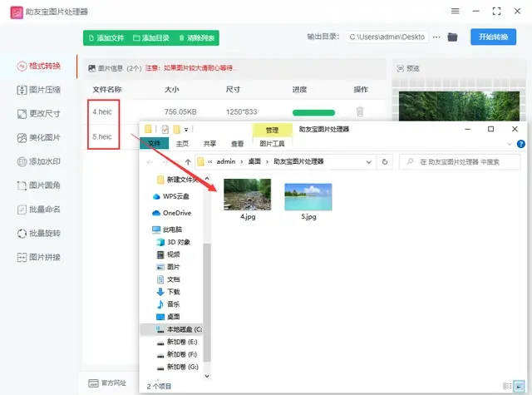This screenshot has height=395, width=532.
Task: Click the 大小 column header
Action: pos(172,90)
